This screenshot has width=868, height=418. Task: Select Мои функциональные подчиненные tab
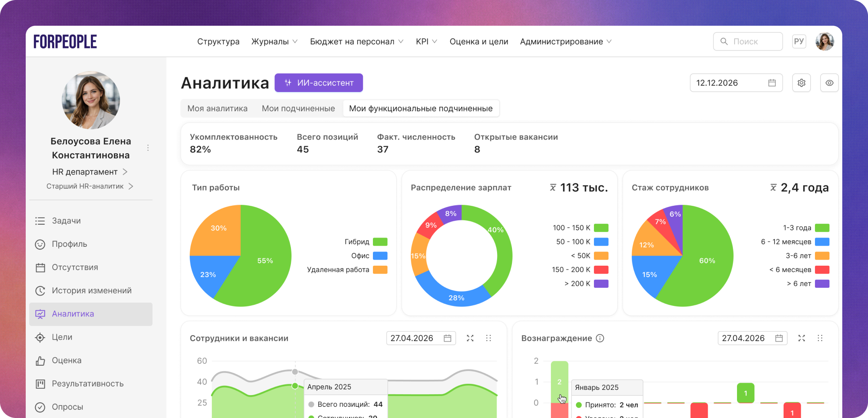[x=421, y=109]
